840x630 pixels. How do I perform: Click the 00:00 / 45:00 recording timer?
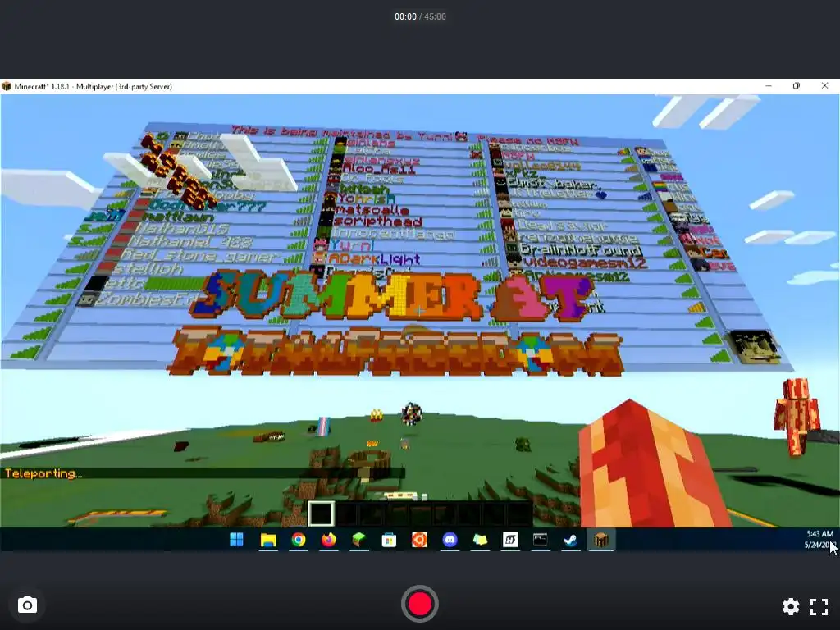pos(420,16)
